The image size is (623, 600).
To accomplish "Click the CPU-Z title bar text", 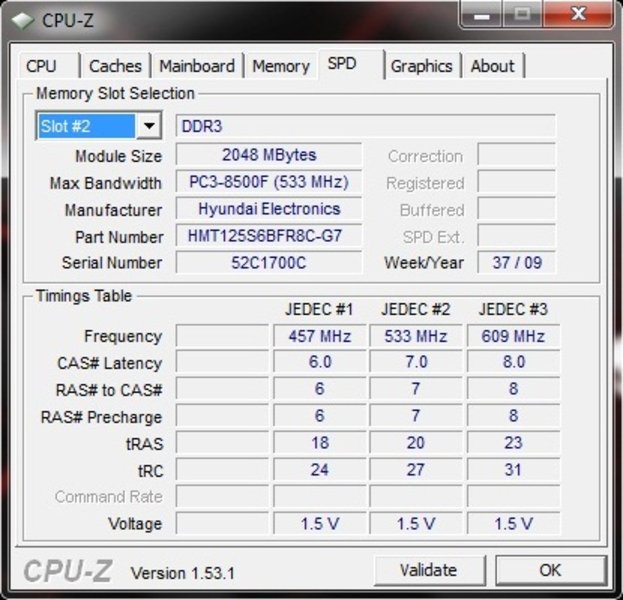I will [x=68, y=21].
